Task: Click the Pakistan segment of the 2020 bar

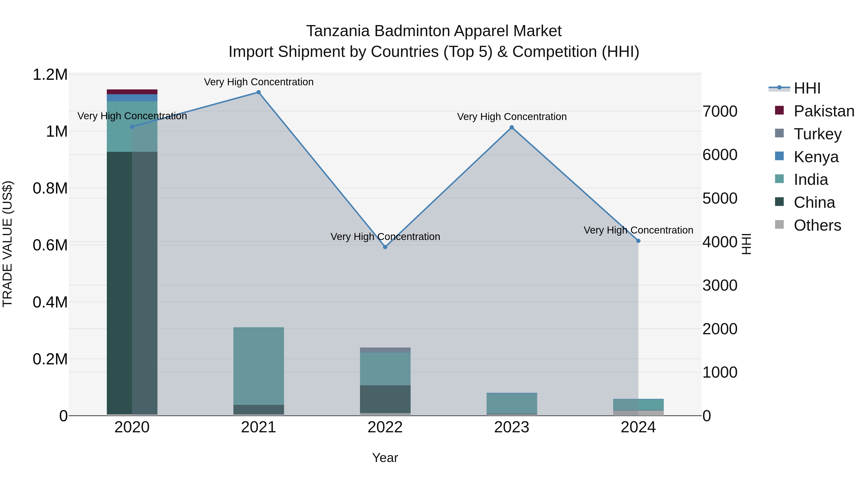Action: (x=132, y=92)
